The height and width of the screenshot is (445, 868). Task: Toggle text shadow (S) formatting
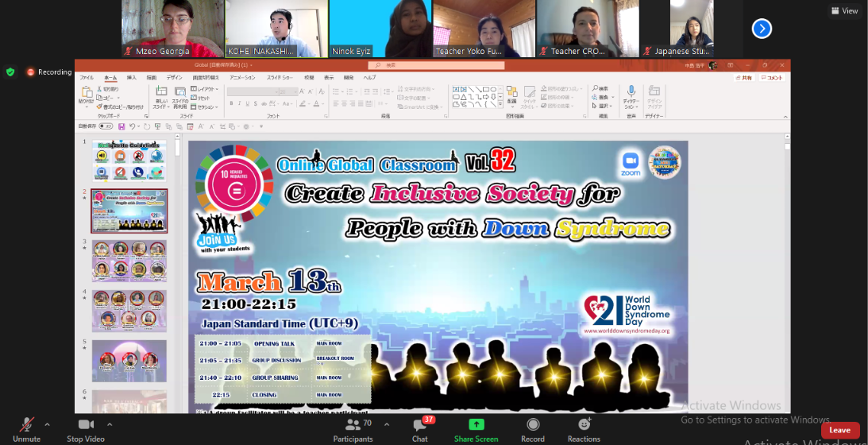[x=255, y=103]
